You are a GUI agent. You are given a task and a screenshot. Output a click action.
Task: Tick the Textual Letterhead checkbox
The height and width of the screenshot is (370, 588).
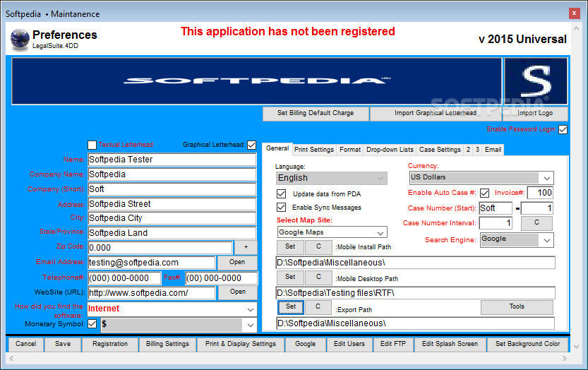click(92, 145)
